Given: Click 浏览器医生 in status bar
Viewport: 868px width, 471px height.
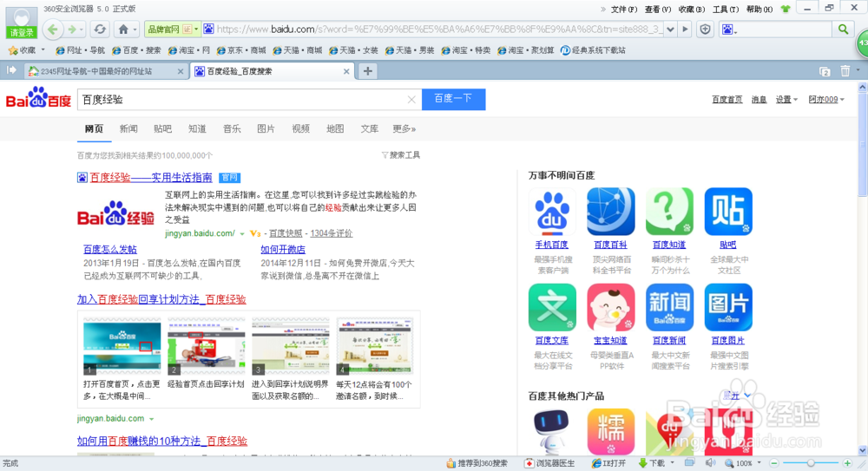Looking at the screenshot, I should coord(550,463).
